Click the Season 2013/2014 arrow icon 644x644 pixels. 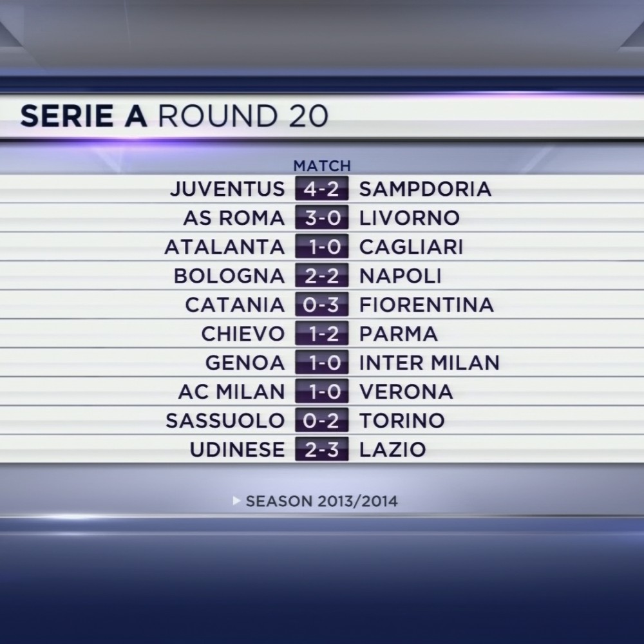[x=236, y=500]
